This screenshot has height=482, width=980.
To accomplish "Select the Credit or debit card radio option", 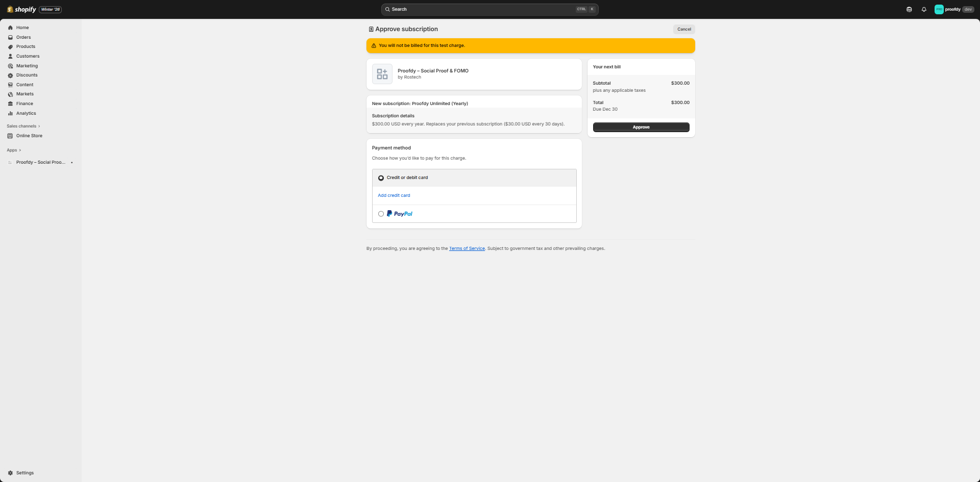I will [x=381, y=178].
